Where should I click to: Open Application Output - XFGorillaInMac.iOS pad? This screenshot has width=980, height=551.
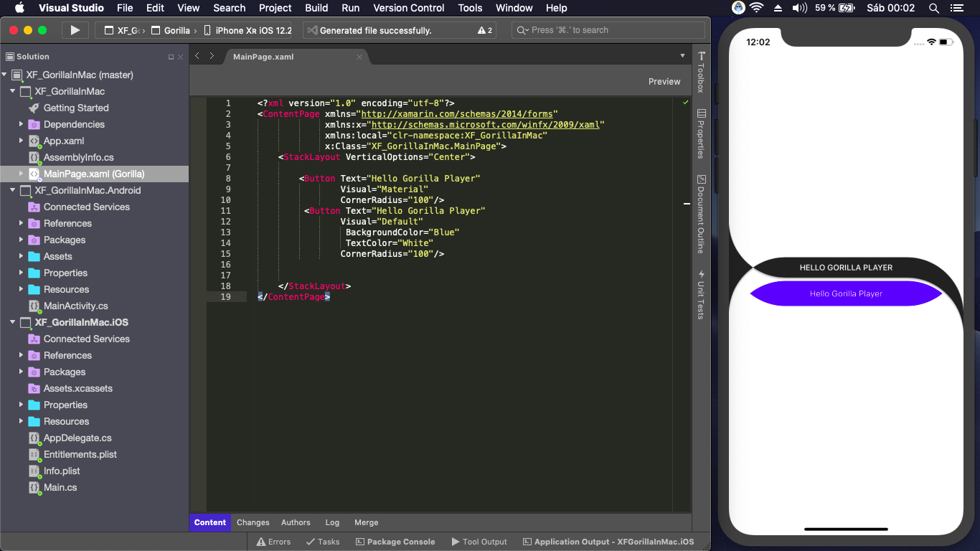[608, 542]
